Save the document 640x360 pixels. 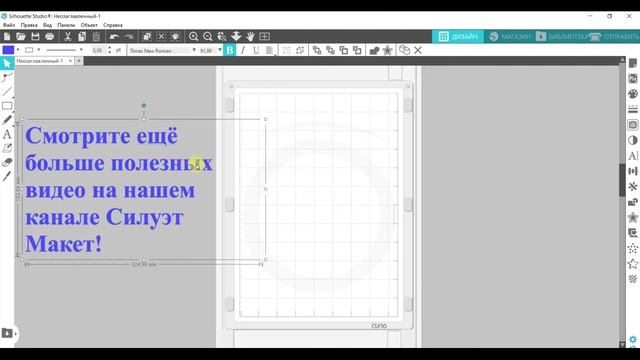pyautogui.click(x=35, y=37)
